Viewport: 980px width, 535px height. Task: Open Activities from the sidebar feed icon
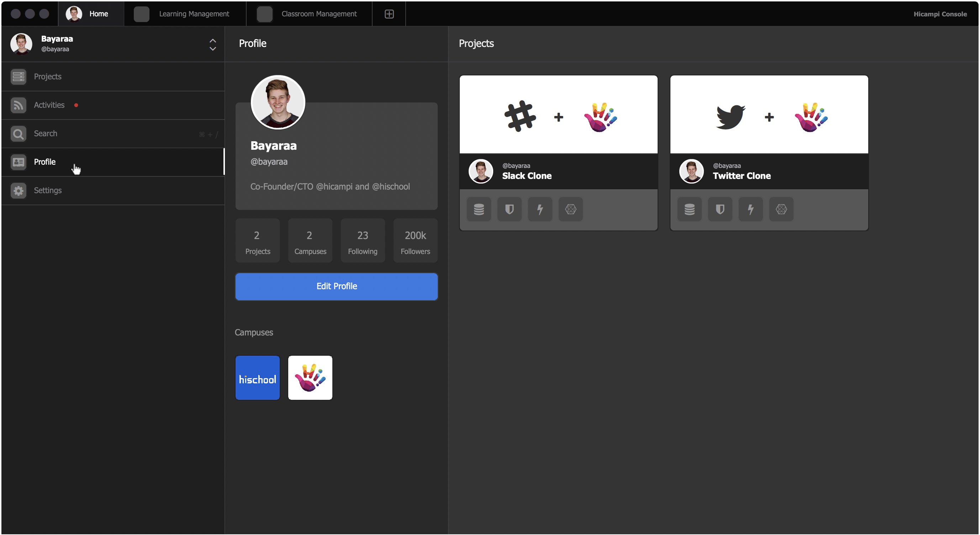coord(18,105)
